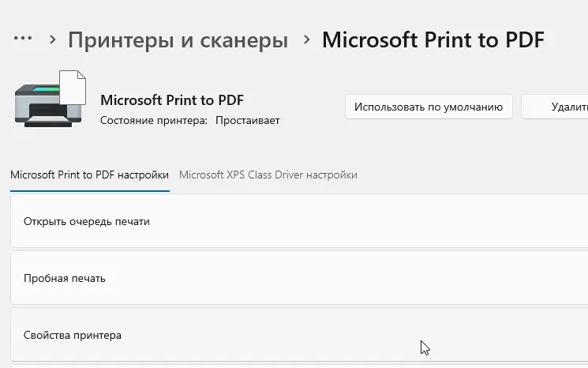588x368 pixels.
Task: Click the chevron right after the breadcrumb ellipsis
Action: tap(53, 39)
